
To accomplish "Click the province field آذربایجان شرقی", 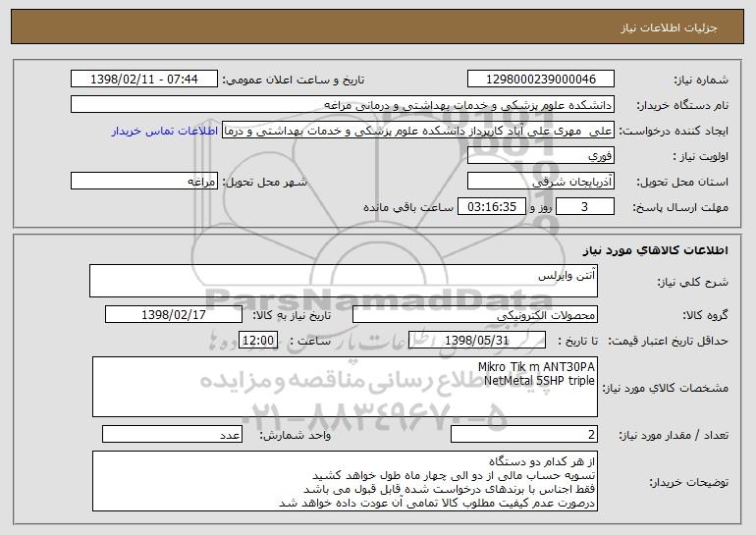I will (540, 182).
